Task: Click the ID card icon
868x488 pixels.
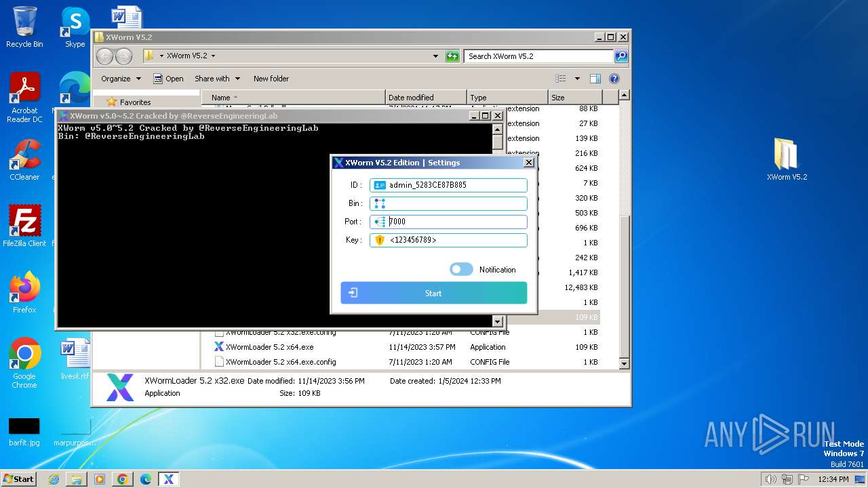Action: point(379,185)
